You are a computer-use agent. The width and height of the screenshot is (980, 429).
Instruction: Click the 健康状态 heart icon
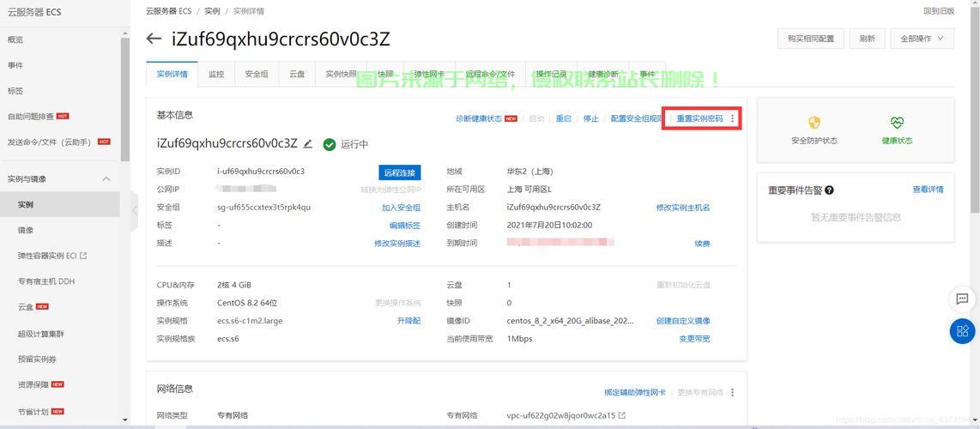click(897, 123)
